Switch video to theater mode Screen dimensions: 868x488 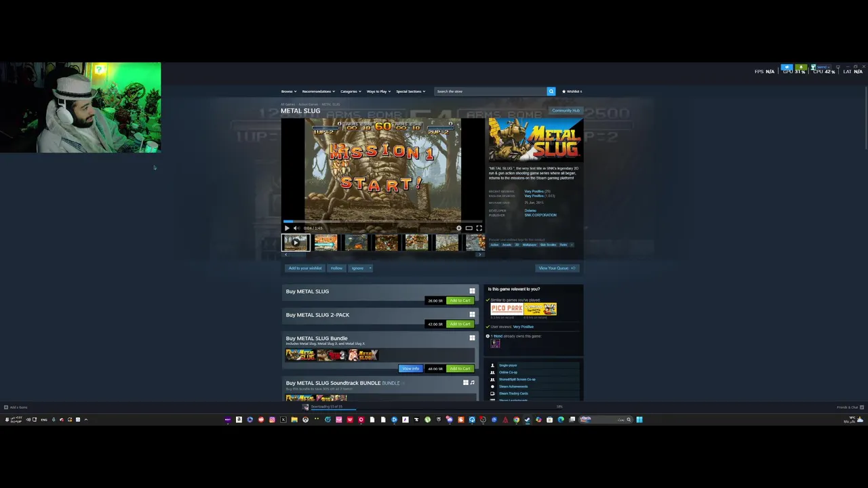click(x=469, y=228)
